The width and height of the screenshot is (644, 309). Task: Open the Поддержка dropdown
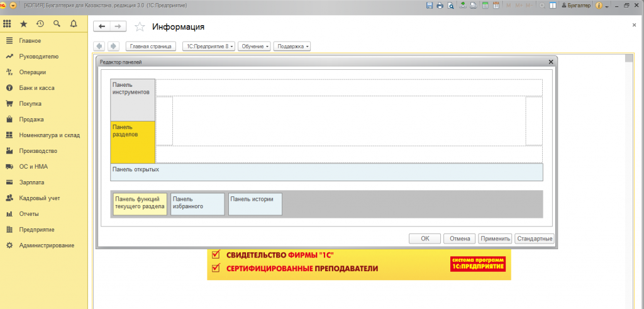pyautogui.click(x=292, y=47)
